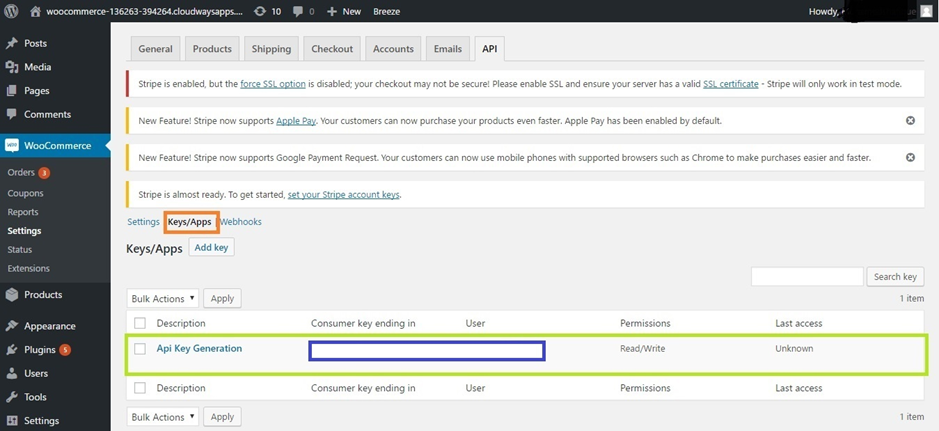Open Coupons in the WooCommerce submenu

tap(25, 193)
